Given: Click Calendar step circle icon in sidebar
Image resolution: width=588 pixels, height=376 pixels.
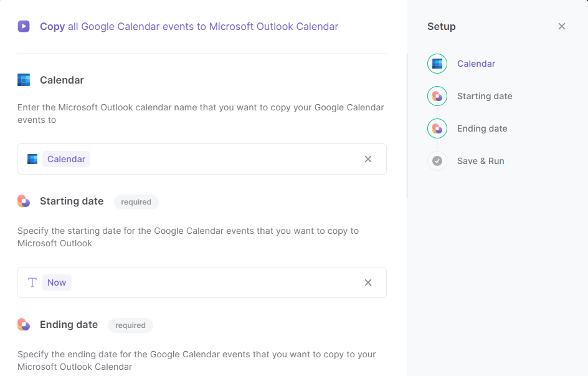Looking at the screenshot, I should click(437, 64).
